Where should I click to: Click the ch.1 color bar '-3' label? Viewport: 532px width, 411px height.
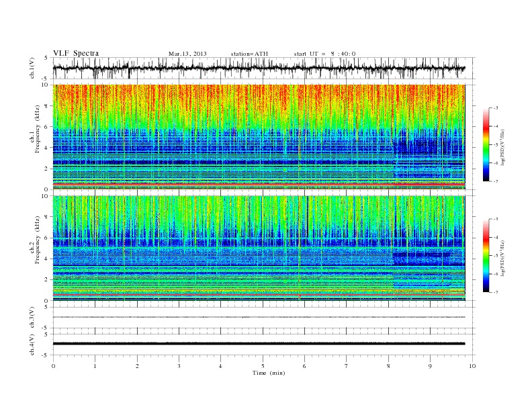tap(495, 108)
